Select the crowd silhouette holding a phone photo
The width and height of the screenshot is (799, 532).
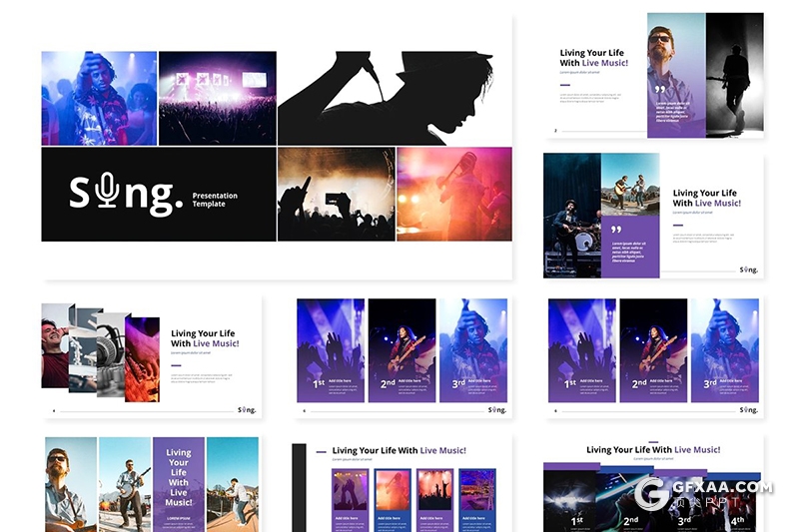coord(336,195)
